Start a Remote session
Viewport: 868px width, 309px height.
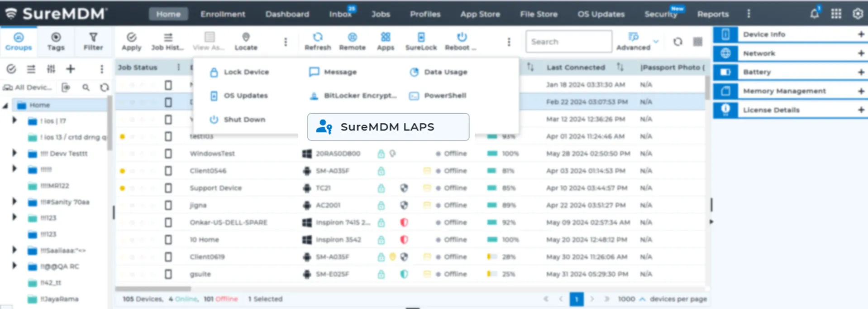tap(352, 41)
